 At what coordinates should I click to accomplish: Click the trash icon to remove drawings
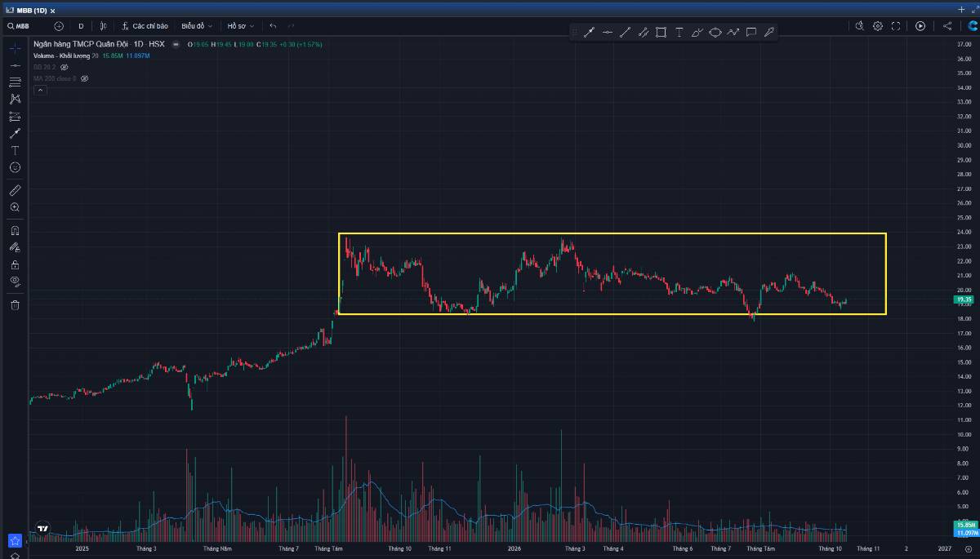15,304
